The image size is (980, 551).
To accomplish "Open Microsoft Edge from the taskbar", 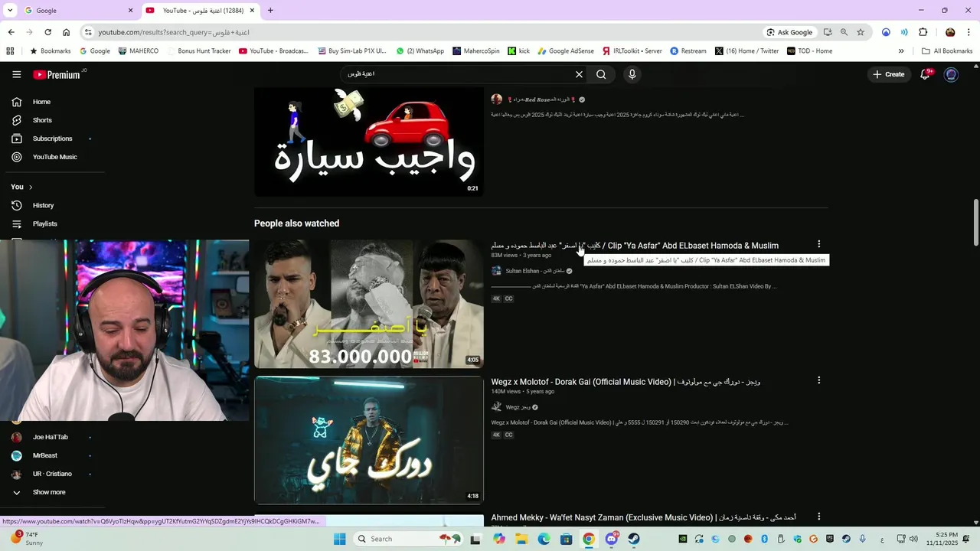I will pos(544,539).
